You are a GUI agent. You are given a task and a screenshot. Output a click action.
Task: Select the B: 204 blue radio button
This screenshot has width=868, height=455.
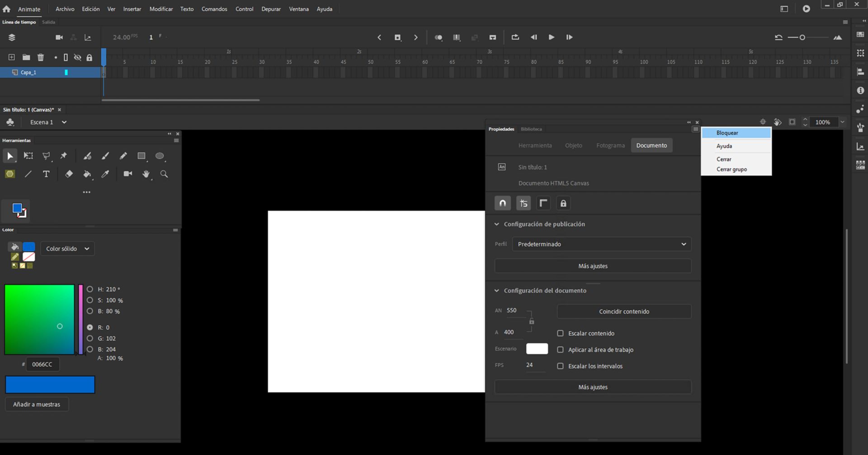click(x=90, y=349)
